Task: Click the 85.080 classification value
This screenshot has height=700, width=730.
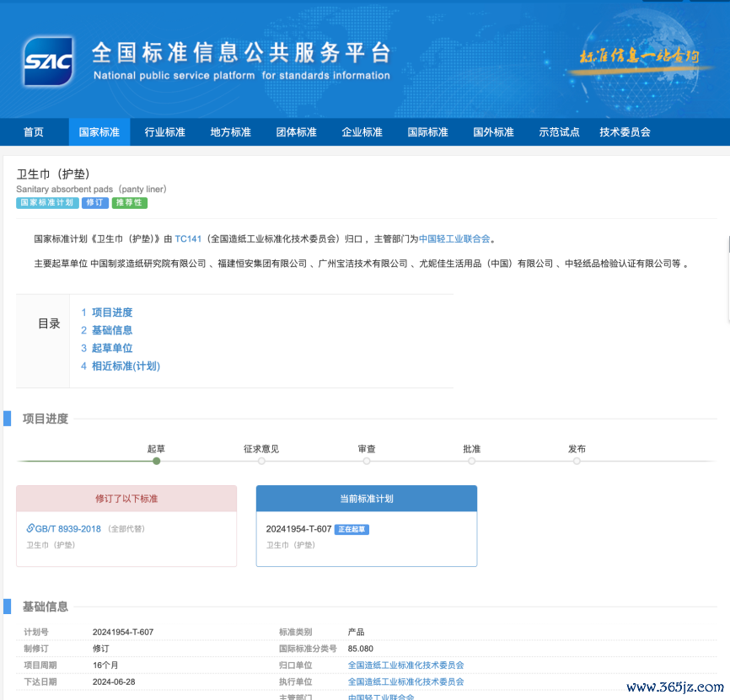Action: click(360, 649)
